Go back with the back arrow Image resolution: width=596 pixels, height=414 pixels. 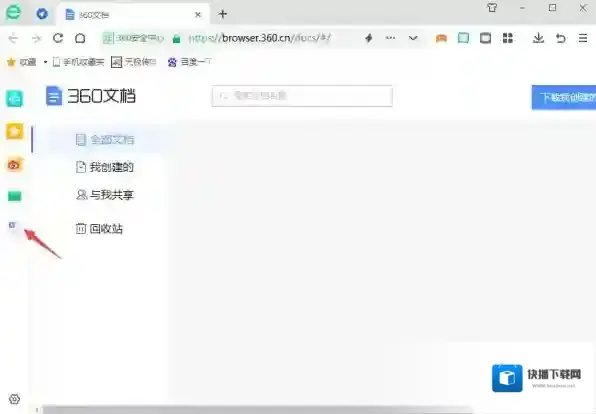click(13, 38)
